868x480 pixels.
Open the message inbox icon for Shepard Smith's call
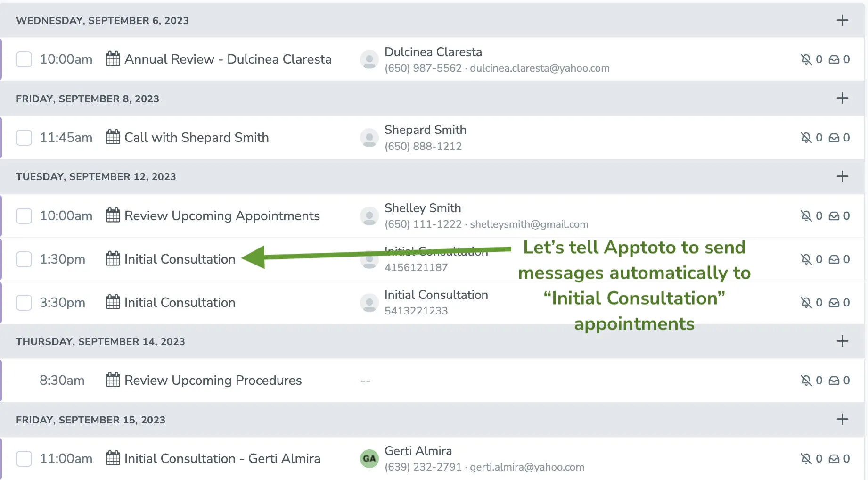(835, 137)
